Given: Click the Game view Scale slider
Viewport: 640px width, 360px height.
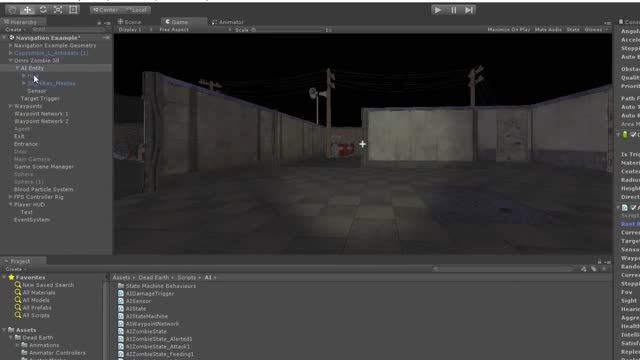Looking at the screenshot, I should pos(288,29).
